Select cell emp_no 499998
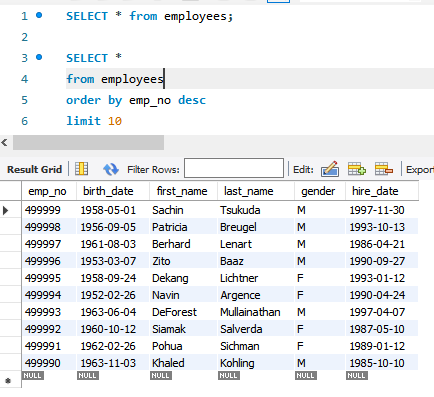The height and width of the screenshot is (397, 434). 49,227
